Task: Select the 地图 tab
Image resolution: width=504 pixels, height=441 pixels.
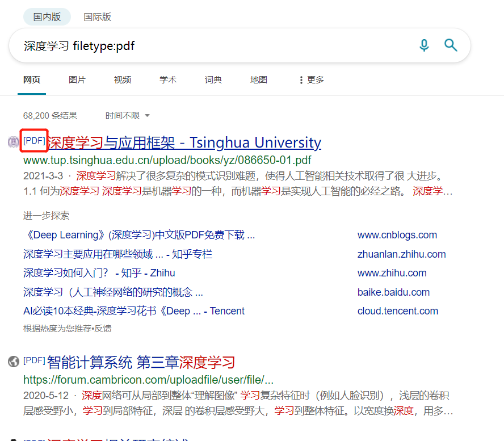Action: tap(259, 79)
